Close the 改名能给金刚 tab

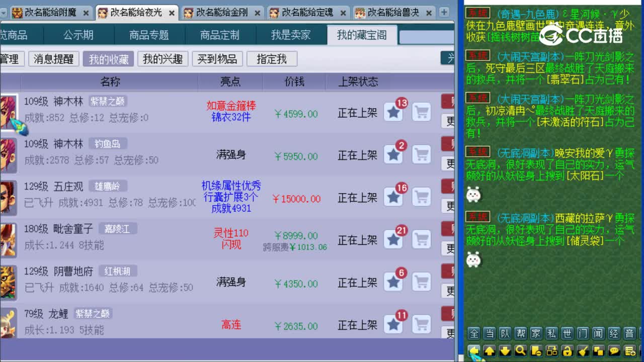pos(257,13)
